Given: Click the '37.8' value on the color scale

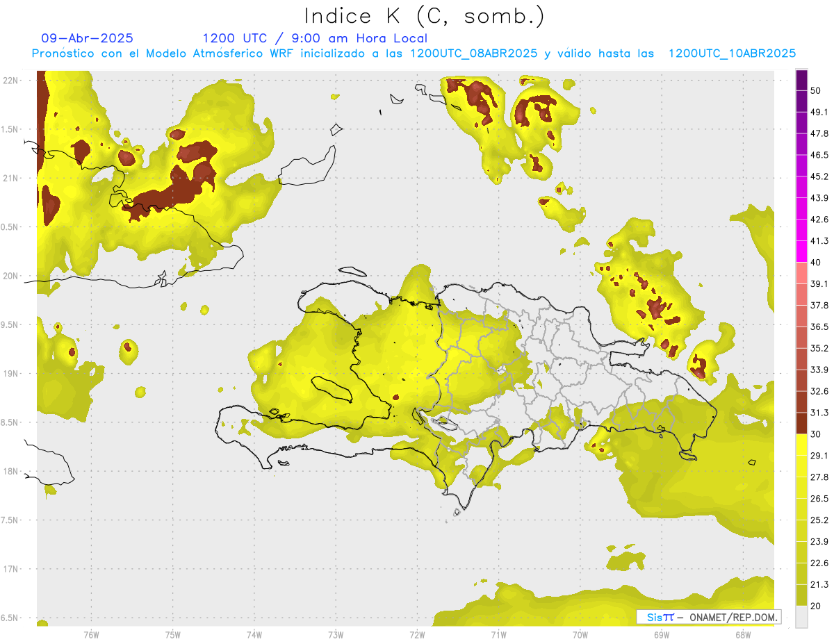Looking at the screenshot, I should coord(819,306).
